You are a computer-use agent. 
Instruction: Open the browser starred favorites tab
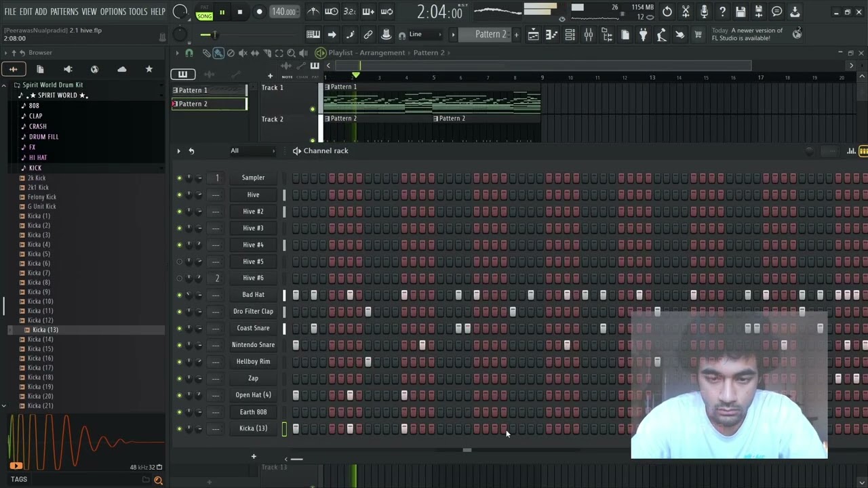click(149, 69)
